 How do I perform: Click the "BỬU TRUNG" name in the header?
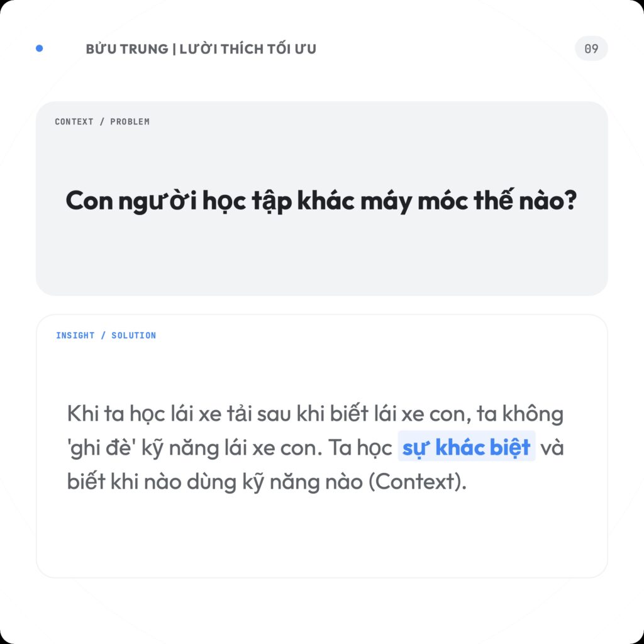(126, 49)
